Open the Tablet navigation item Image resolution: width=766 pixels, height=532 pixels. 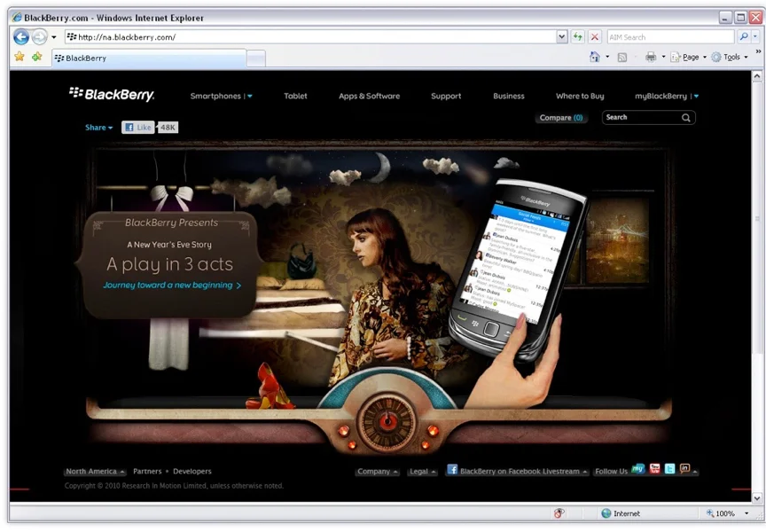click(295, 97)
